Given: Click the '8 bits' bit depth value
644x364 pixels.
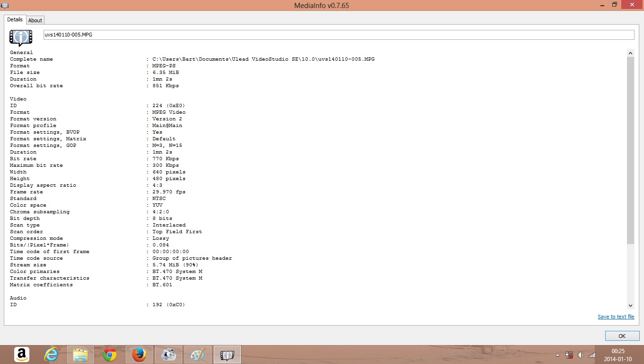Looking at the screenshot, I should (162, 218).
